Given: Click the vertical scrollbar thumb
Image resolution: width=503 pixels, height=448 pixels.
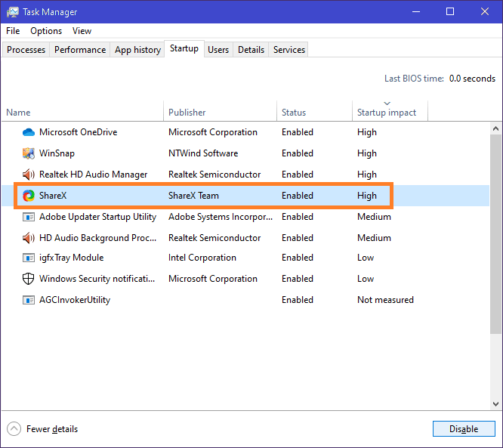Looking at the screenshot, I should [495, 234].
